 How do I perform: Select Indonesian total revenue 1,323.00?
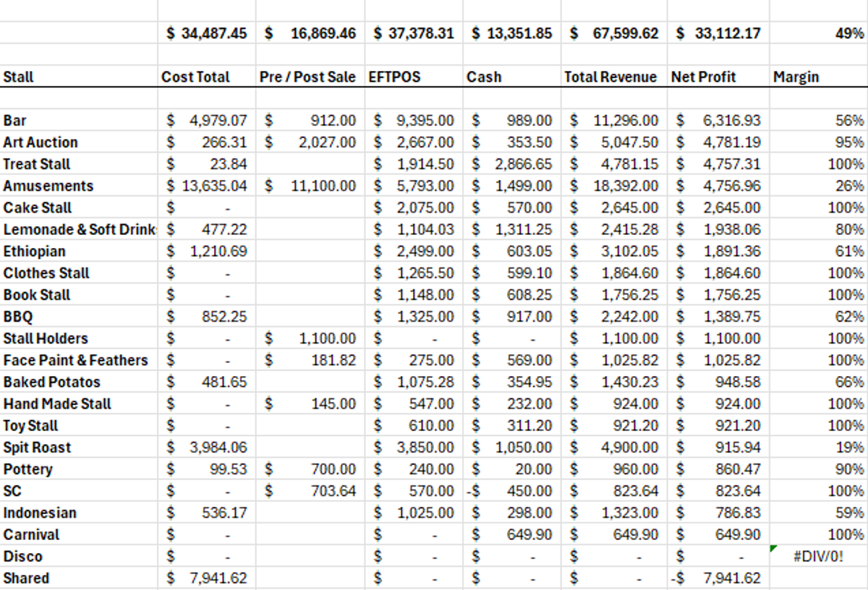click(615, 513)
